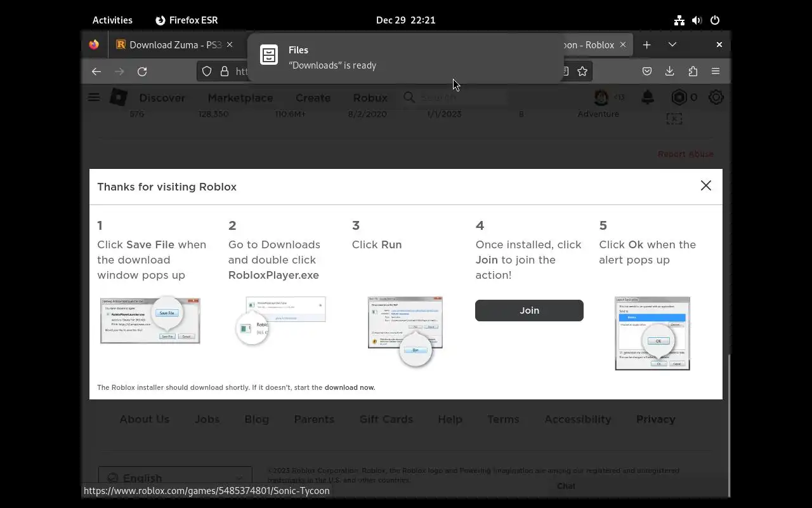This screenshot has height=508, width=812.
Task: Open the Firefox downloads panel
Action: (670, 71)
